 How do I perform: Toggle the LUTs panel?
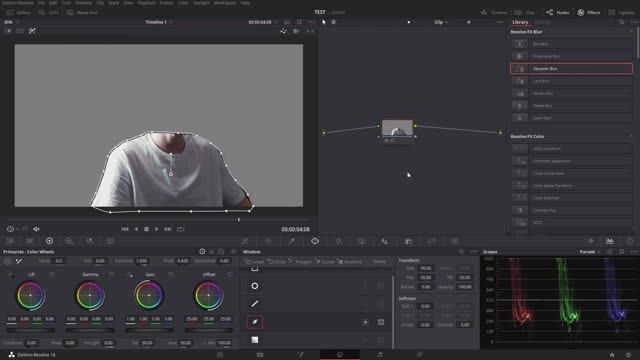tap(48, 13)
